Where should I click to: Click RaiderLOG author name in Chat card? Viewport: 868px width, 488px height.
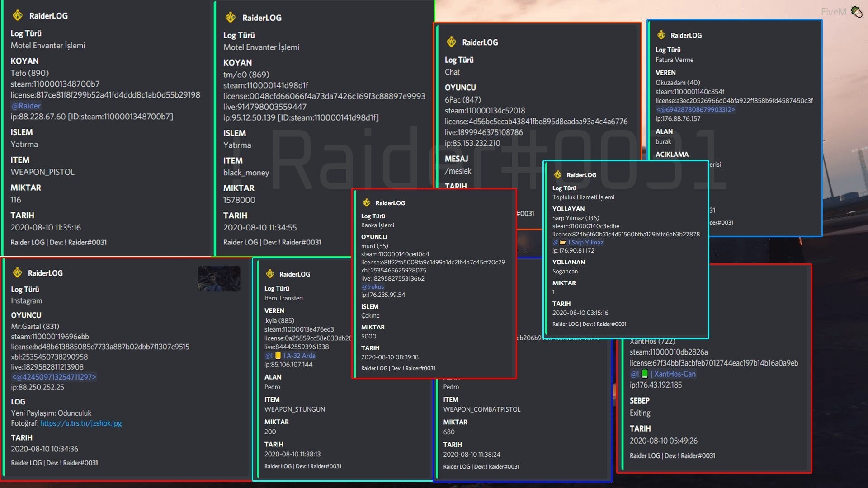480,42
